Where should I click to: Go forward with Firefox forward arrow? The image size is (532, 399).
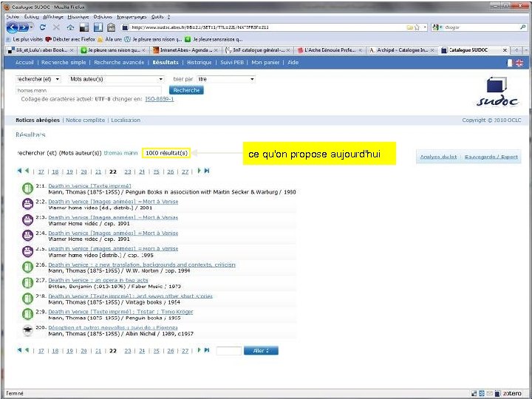click(23, 27)
